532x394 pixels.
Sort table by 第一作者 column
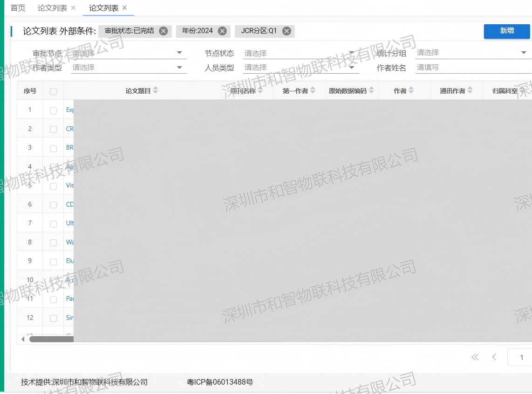click(313, 90)
